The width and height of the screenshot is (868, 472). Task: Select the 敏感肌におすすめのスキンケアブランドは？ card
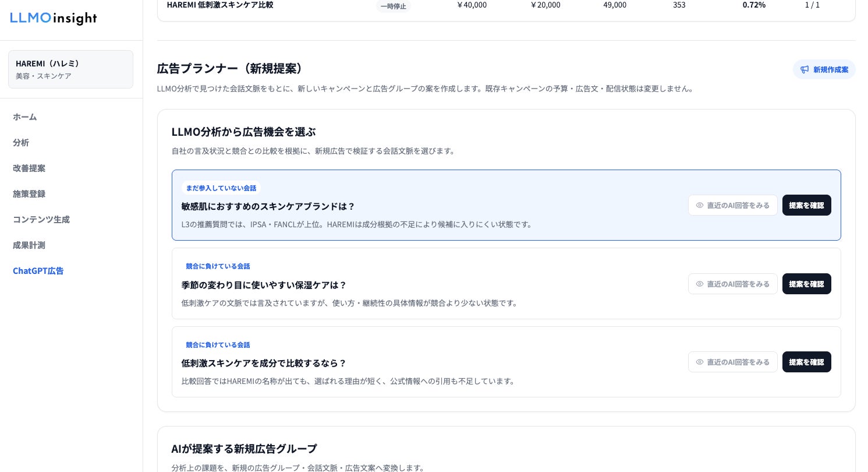pyautogui.click(x=506, y=205)
